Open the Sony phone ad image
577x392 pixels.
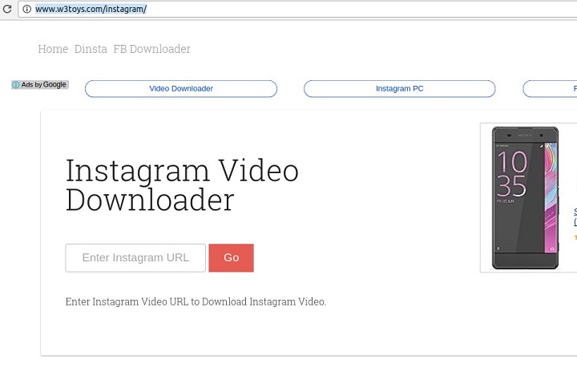(525, 198)
